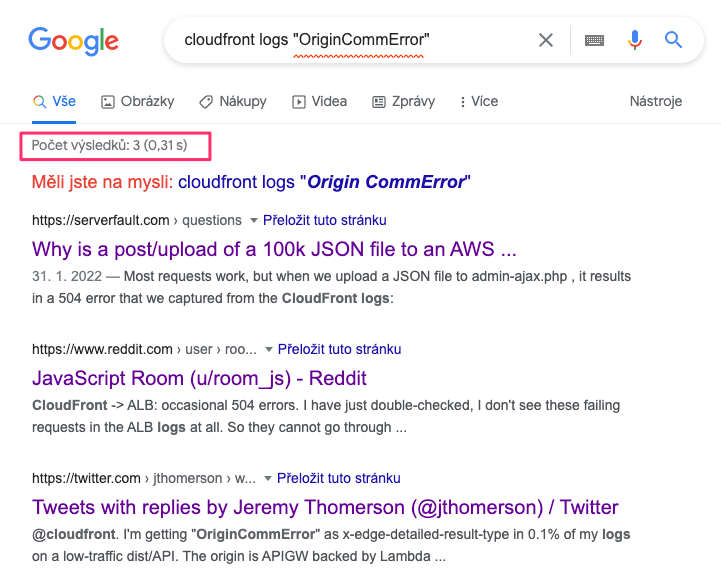Open the Zprávy tab
Viewport: 721px width, 583px height.
point(403,101)
